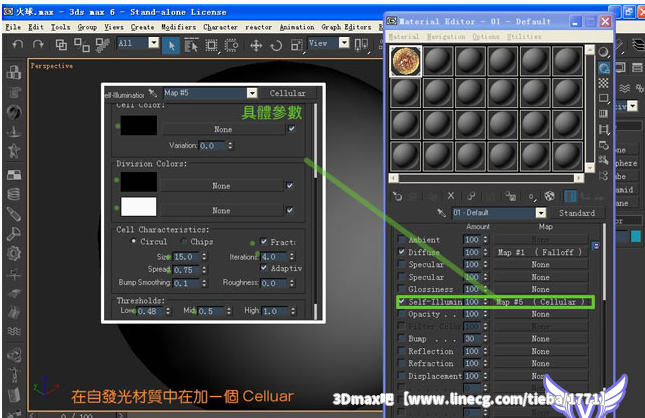Activate the Select and Scale tool
Image resolution: width=645 pixels, height=418 pixels.
(x=297, y=45)
